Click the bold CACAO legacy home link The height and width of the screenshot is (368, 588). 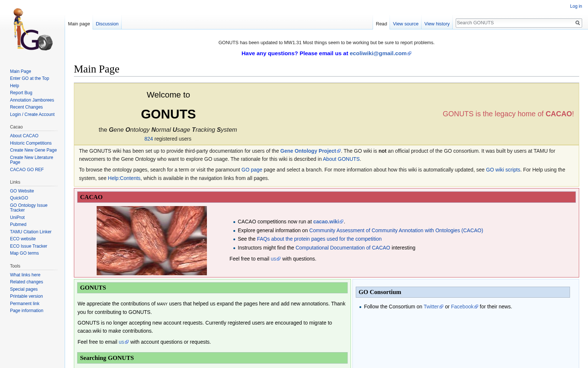[559, 114]
